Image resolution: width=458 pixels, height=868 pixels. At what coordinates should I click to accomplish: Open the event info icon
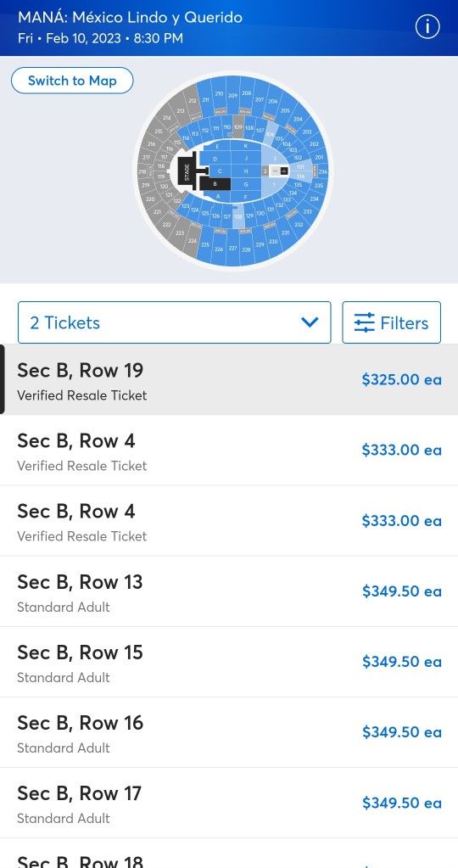(427, 27)
